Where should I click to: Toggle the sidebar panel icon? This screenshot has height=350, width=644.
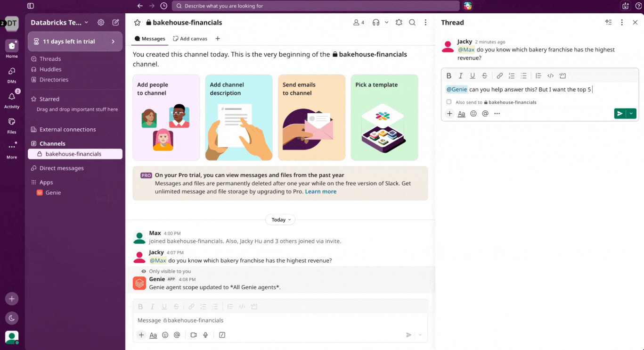(31, 6)
